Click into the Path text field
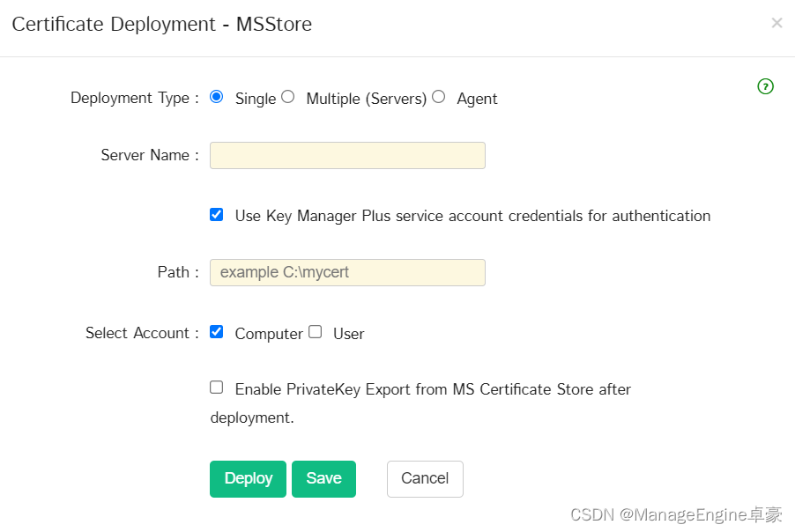Screen dimensions: 795x532 [x=347, y=272]
